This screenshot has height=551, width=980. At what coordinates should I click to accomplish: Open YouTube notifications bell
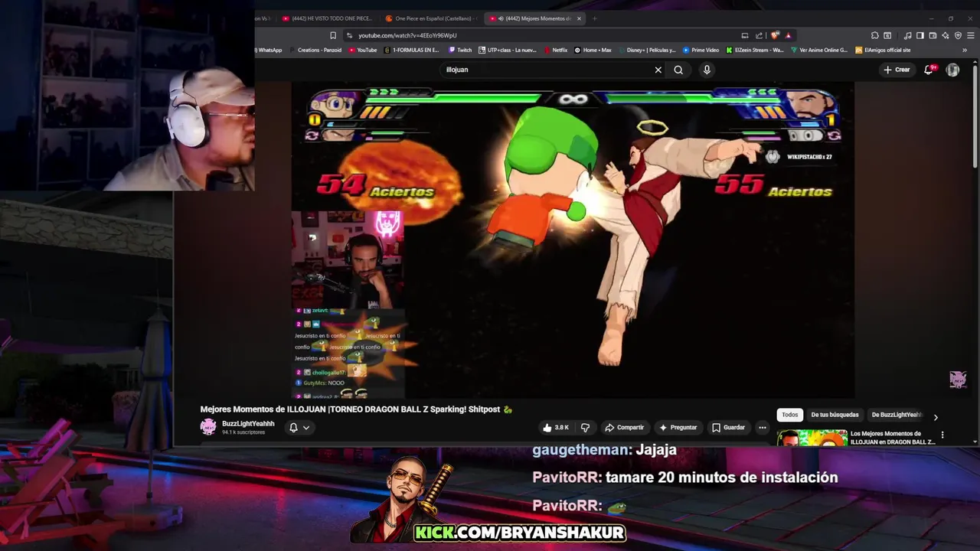(x=929, y=70)
